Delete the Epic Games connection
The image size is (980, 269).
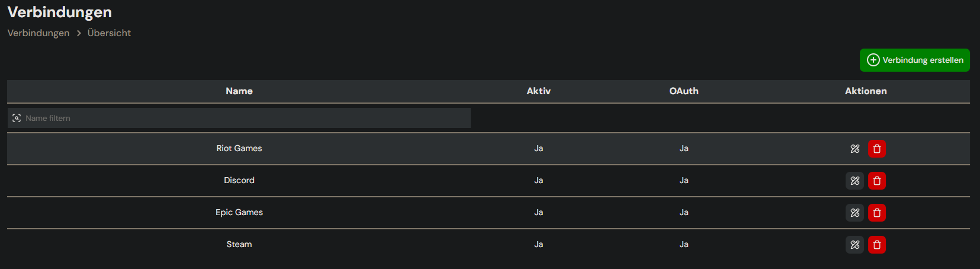[x=877, y=213]
